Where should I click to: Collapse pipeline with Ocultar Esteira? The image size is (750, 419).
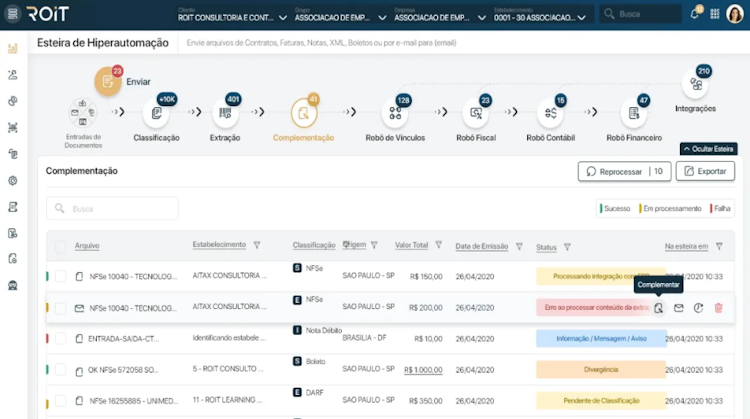tap(708, 149)
